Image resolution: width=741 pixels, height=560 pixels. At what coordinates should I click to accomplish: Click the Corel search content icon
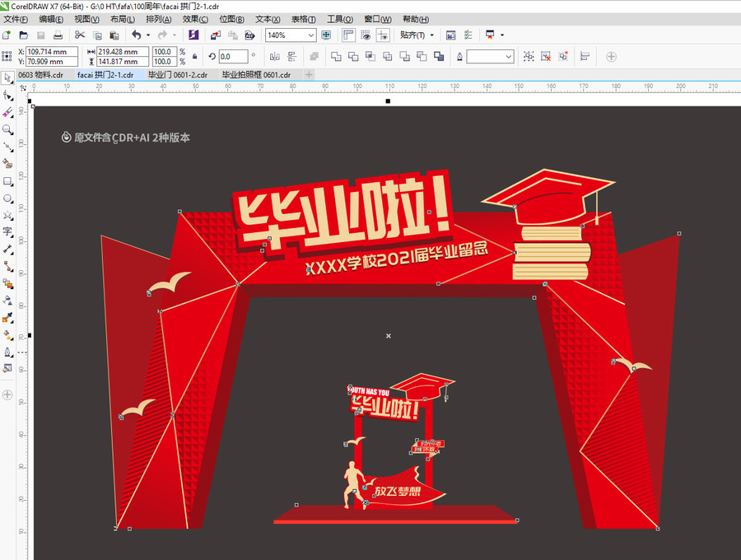[x=193, y=35]
